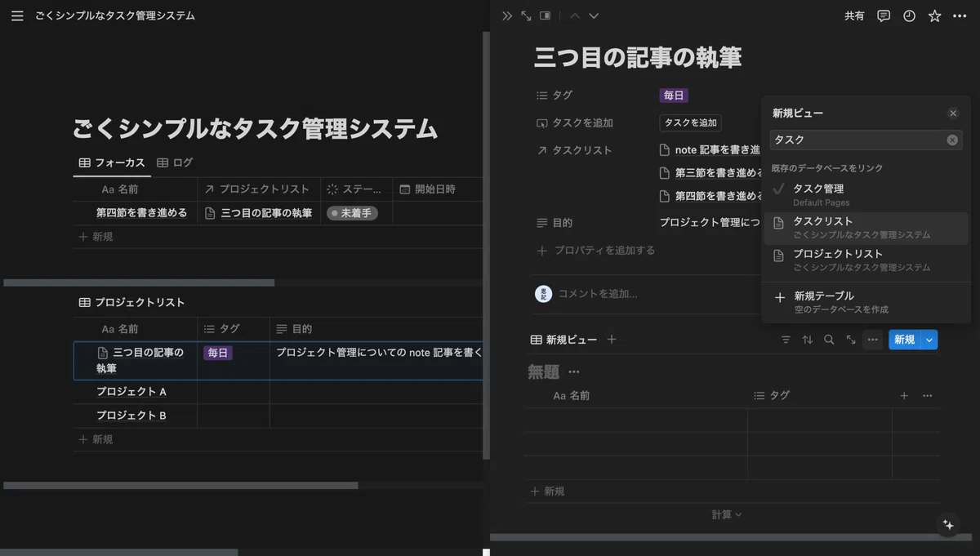Image resolution: width=980 pixels, height=556 pixels.
Task: Click the タスクを追加 button value
Action: tap(690, 123)
